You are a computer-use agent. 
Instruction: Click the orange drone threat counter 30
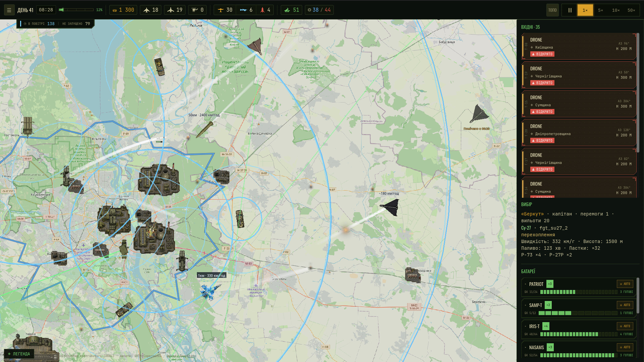point(225,10)
